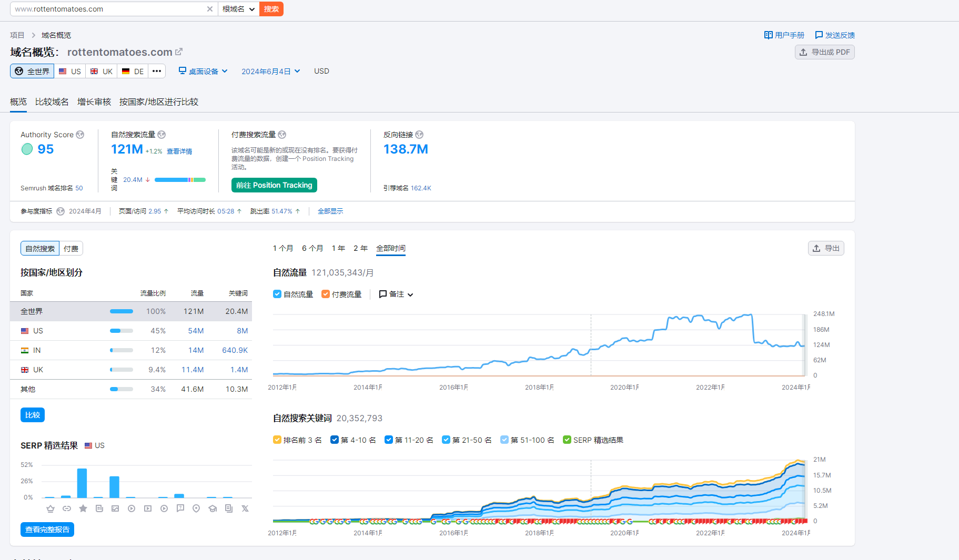
Task: Select 6 个月 time range
Action: pos(312,248)
